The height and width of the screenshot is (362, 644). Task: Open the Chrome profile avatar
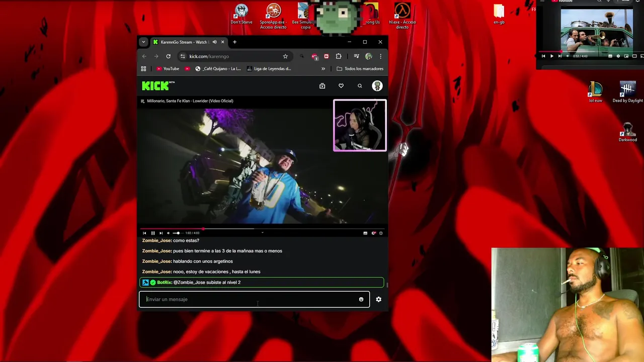(369, 56)
